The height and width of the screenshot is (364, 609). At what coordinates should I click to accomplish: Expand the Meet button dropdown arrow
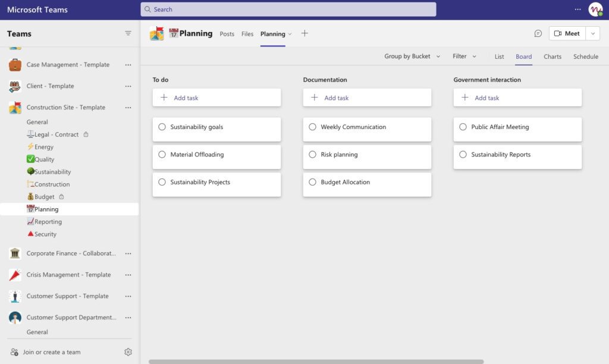coord(593,33)
